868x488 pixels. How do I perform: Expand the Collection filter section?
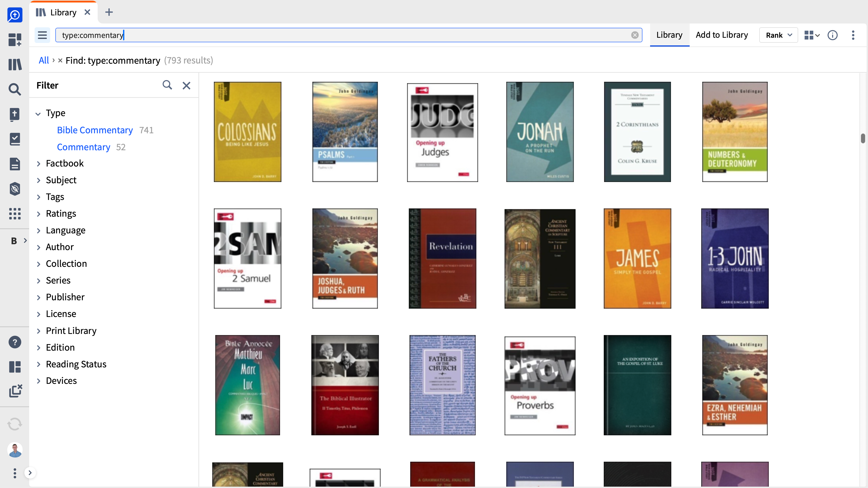[38, 264]
